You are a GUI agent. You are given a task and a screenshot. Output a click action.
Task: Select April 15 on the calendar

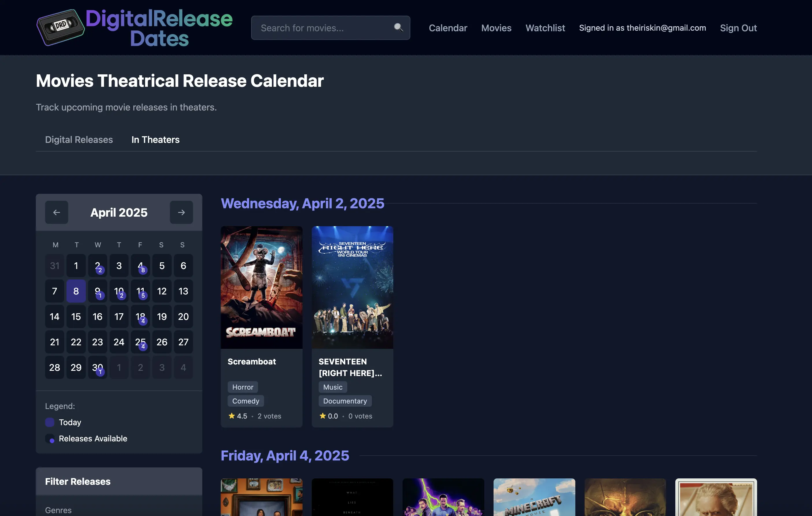click(x=76, y=316)
